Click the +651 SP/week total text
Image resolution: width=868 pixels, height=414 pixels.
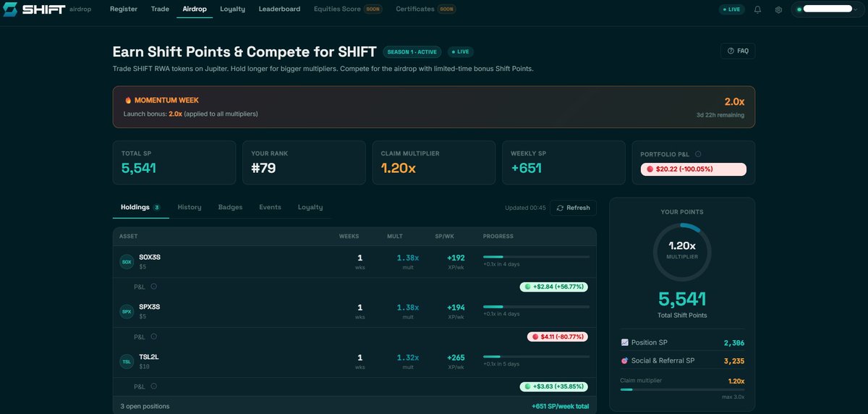[x=560, y=406]
